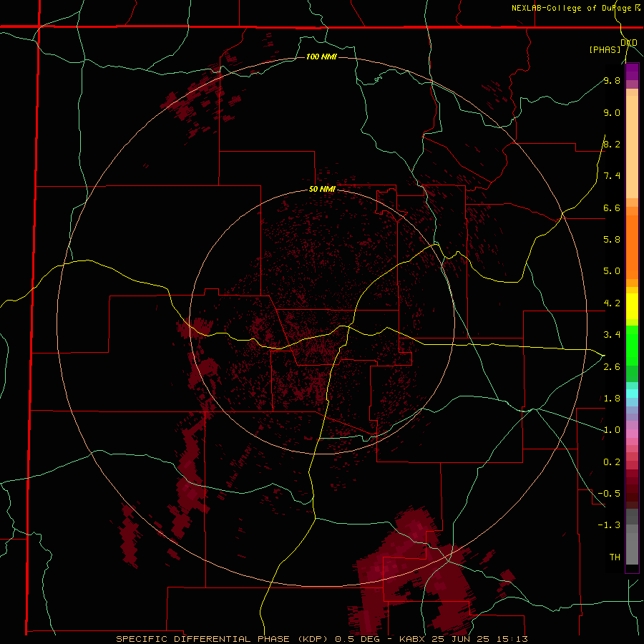Click the 50 NMI range ring label
The image size is (644, 644).
pyautogui.click(x=322, y=189)
